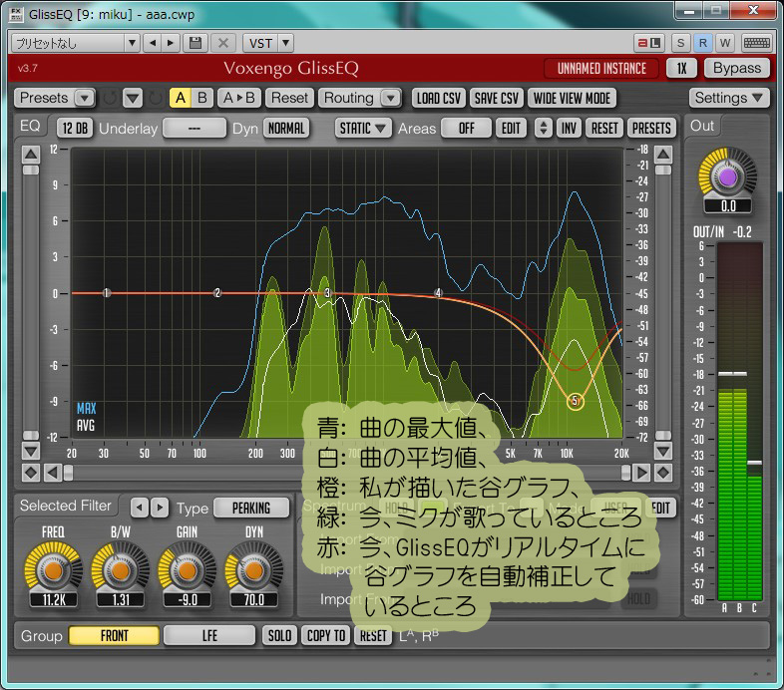Viewport: 784px width, 690px height.
Task: Click the save preset floppy icon
Action: 195,43
